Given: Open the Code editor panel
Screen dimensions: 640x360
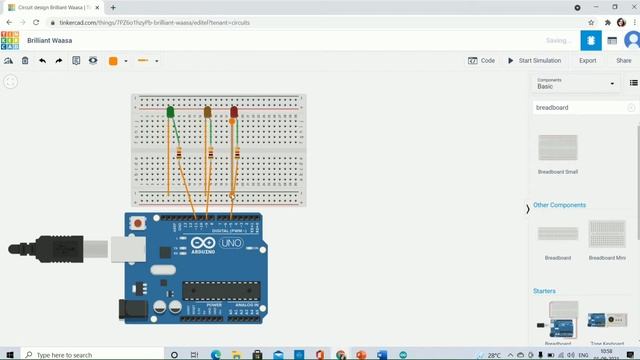Looking at the screenshot, I should pos(482,60).
